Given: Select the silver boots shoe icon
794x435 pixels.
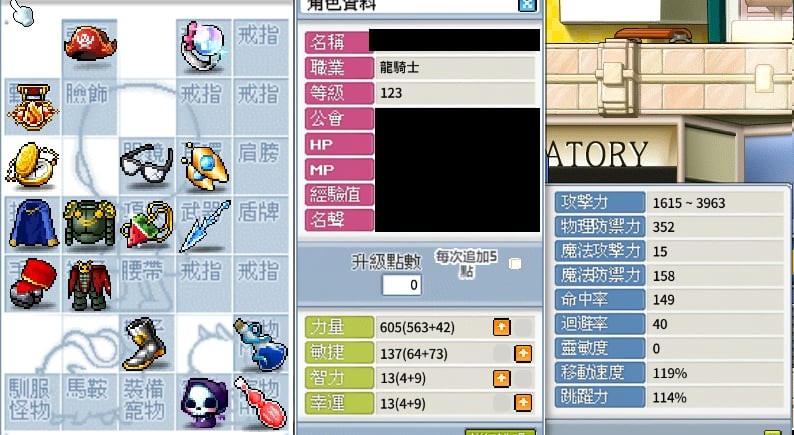Looking at the screenshot, I should point(144,343).
